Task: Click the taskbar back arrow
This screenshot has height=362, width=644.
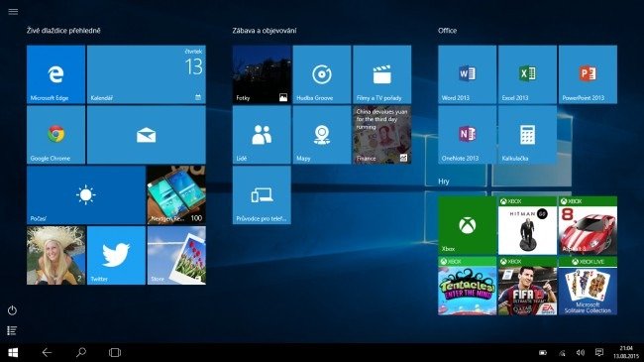Action: coord(47,352)
